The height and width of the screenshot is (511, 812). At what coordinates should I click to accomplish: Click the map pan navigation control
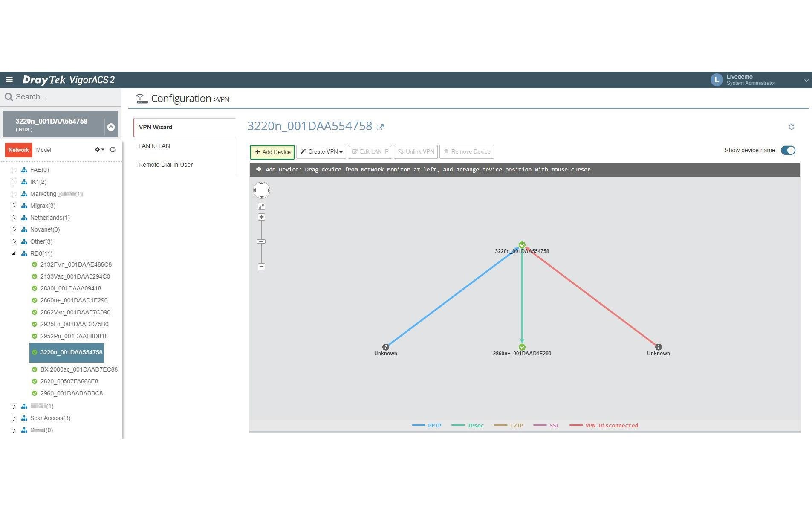point(261,190)
